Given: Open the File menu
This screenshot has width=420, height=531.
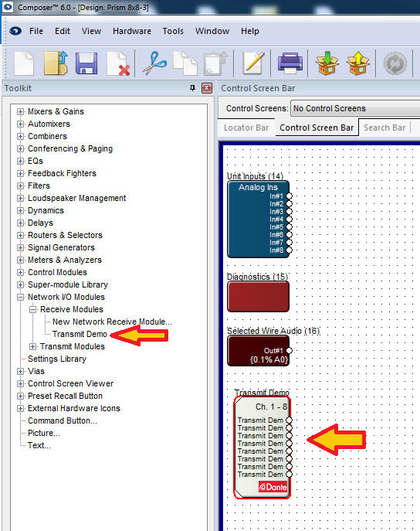Looking at the screenshot, I should [x=36, y=31].
